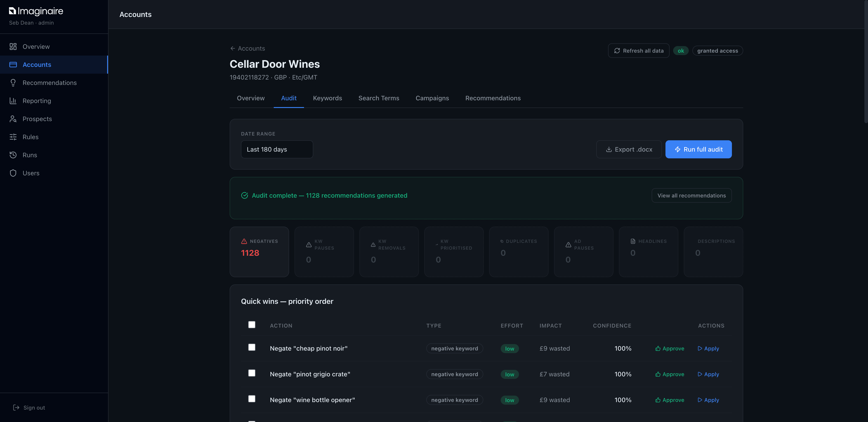Viewport: 868px width, 422px height.
Task: Open Runs in the sidebar
Action: (x=54, y=155)
